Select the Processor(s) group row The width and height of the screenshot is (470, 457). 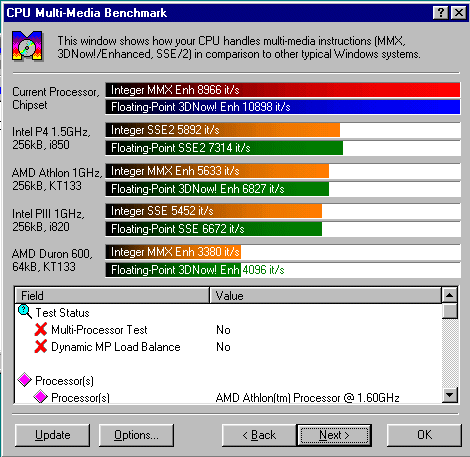pos(229,380)
